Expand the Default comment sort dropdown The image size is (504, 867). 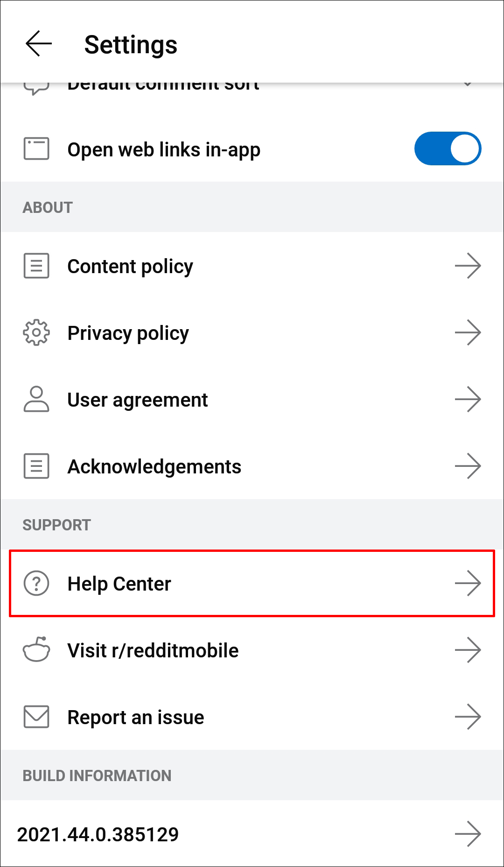pos(468,85)
